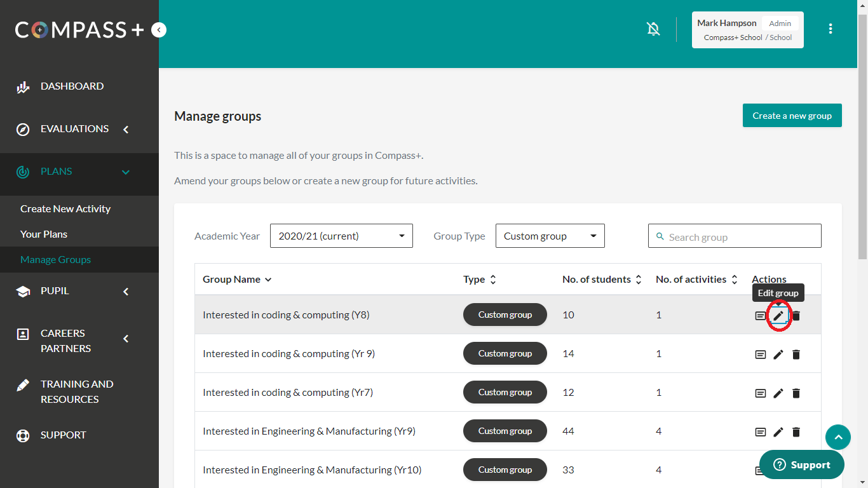Image resolution: width=868 pixels, height=488 pixels.
Task: View details icon for coding & computing (Y8)
Action: point(760,316)
